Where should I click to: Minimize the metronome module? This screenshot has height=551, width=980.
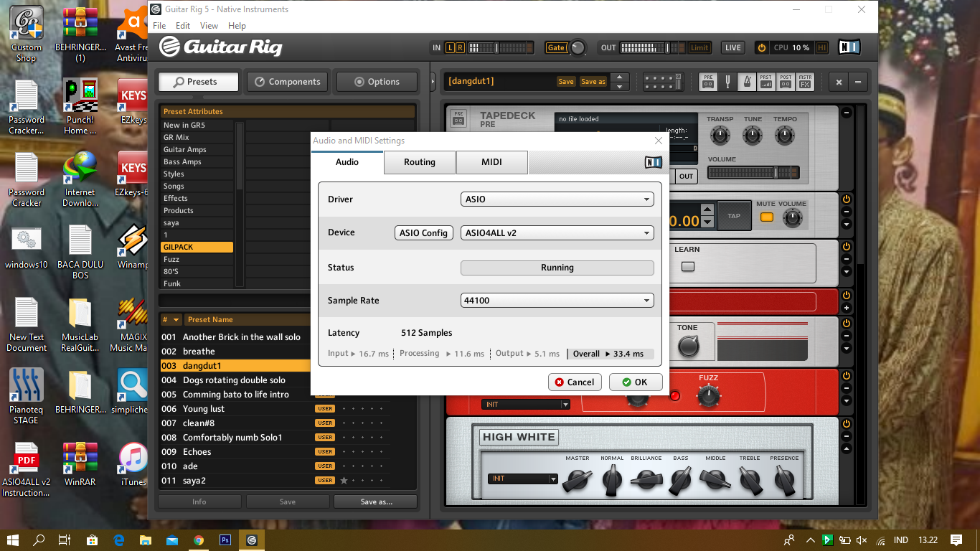coord(846,212)
